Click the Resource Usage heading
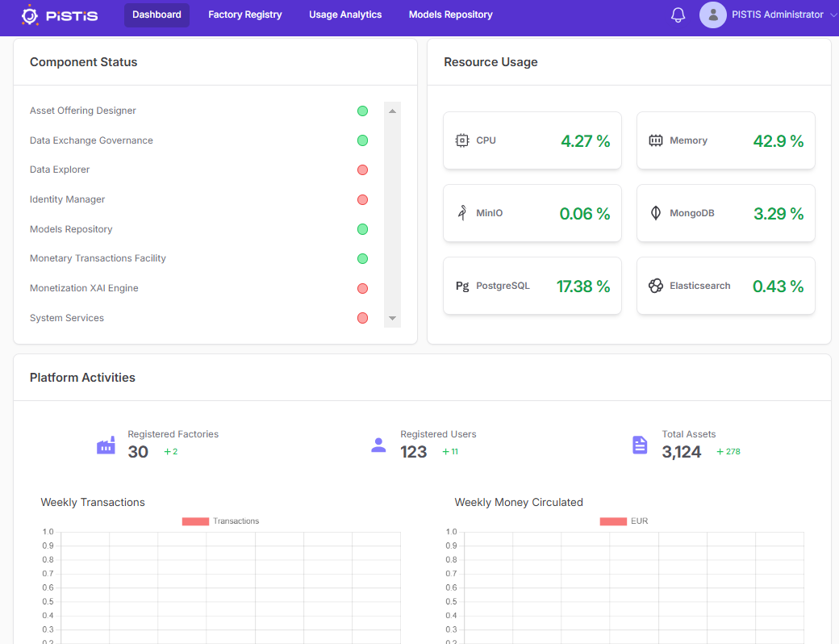 (490, 62)
